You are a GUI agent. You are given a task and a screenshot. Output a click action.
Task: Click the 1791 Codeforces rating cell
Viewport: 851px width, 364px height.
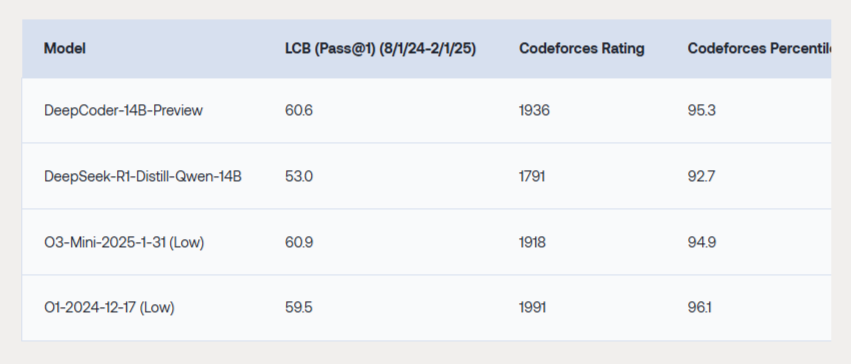coord(532,176)
